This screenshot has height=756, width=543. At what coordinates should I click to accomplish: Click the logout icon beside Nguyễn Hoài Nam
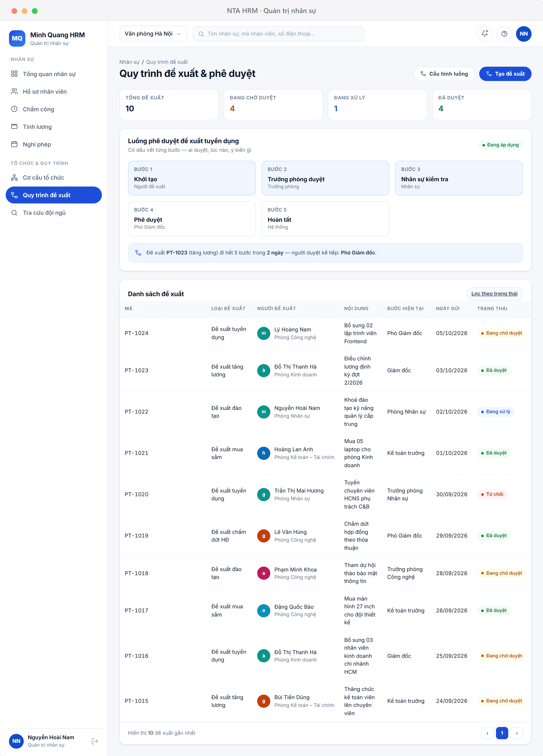[x=95, y=741]
